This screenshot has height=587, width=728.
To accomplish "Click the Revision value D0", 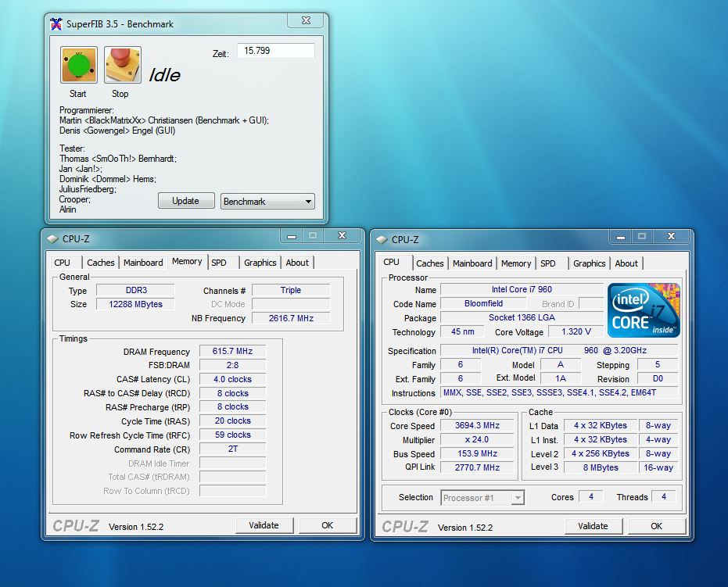I will point(658,378).
